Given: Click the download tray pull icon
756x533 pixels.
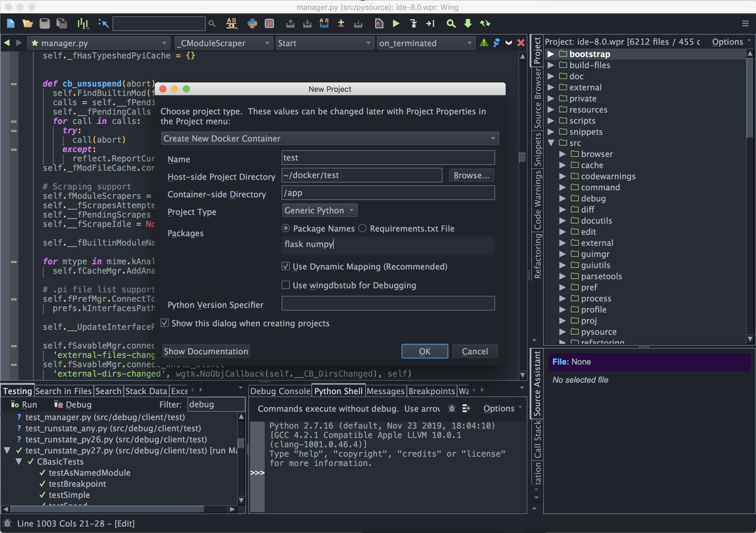Looking at the screenshot, I should point(307,23).
